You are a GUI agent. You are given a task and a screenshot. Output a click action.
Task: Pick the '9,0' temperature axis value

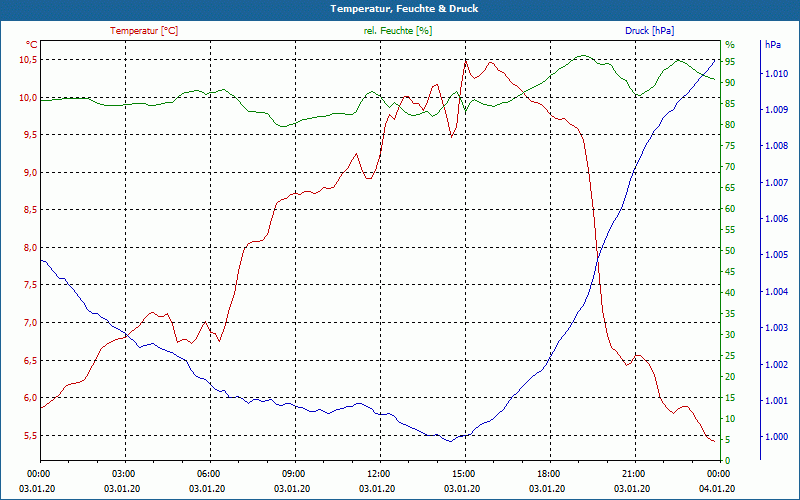30,172
